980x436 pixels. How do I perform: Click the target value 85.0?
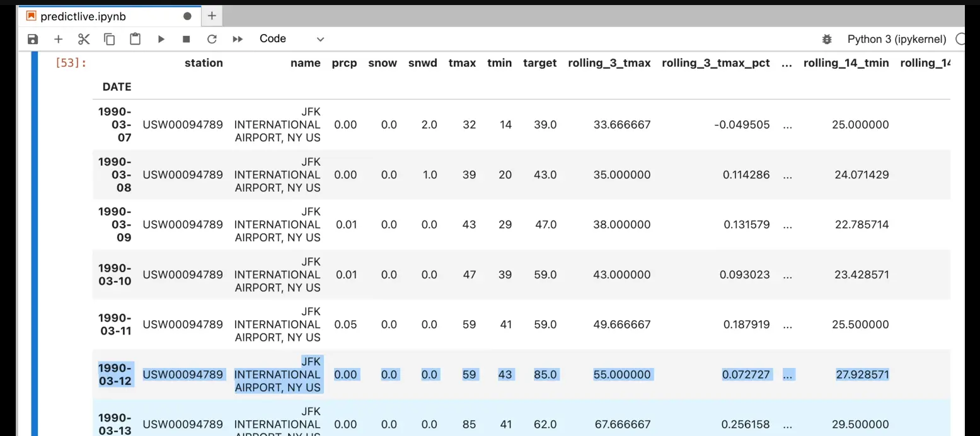(x=545, y=374)
